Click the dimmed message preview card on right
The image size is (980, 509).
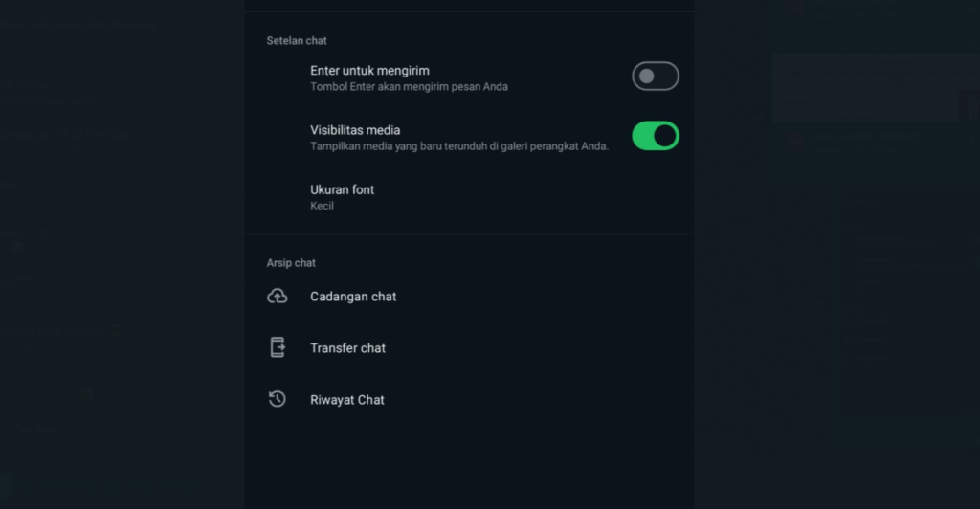click(875, 87)
